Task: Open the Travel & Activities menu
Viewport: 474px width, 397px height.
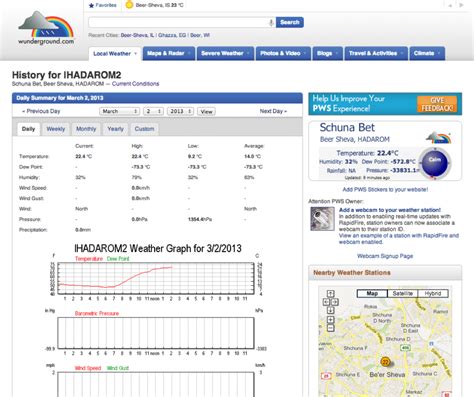Action: [376, 53]
